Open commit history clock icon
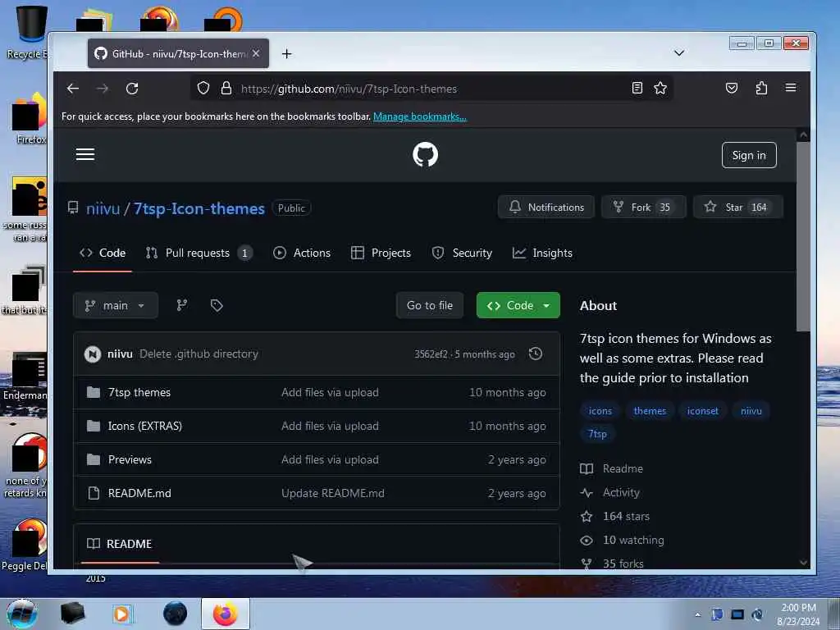840x630 pixels. [x=535, y=354]
